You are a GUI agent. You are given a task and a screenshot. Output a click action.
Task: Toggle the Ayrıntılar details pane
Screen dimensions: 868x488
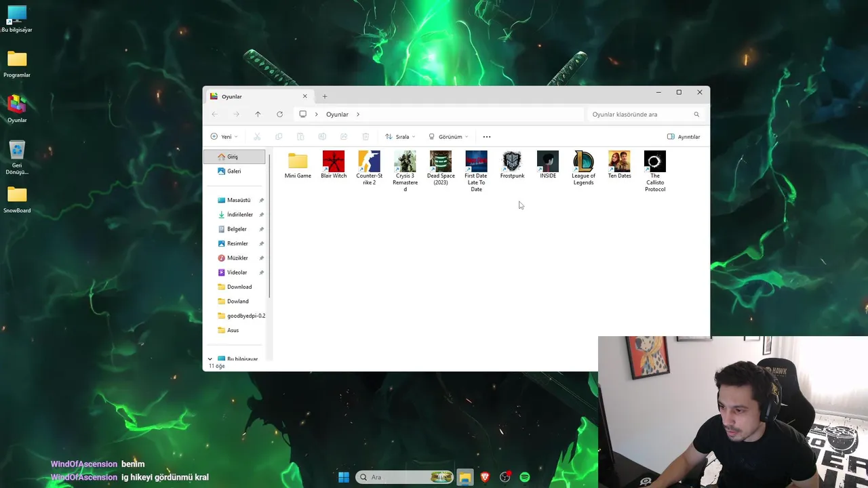[x=684, y=137]
